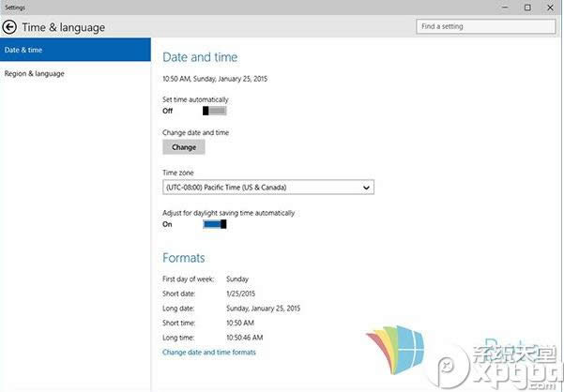Focus the Find a setting search box
The height and width of the screenshot is (392, 564).
point(486,26)
